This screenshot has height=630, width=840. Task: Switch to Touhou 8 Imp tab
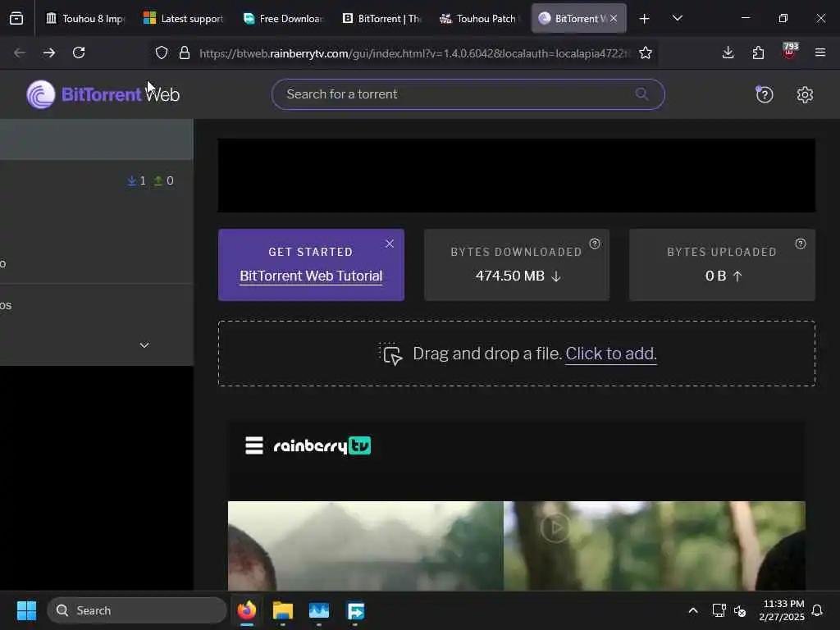coord(85,18)
